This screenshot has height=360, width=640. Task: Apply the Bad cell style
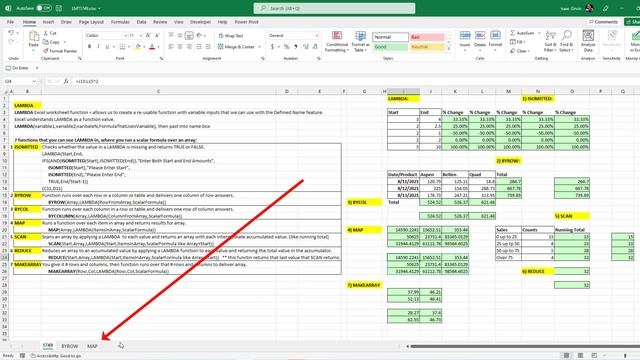pyautogui.click(x=427, y=37)
